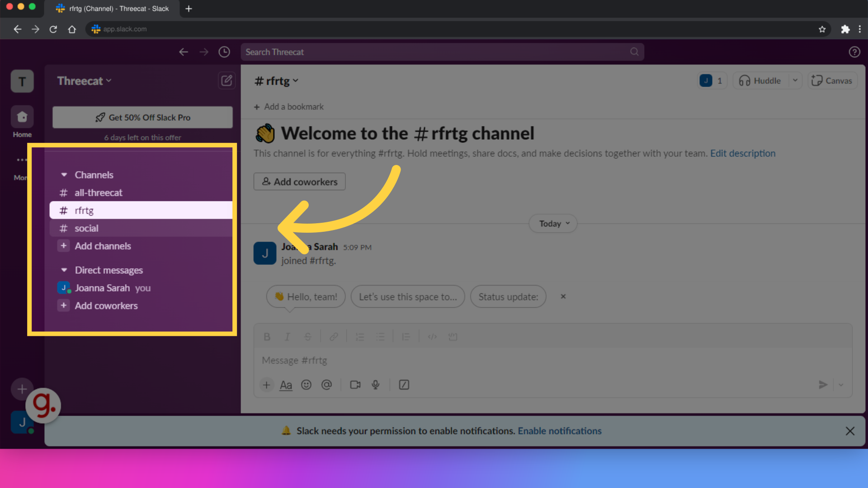Screen dimensions: 868x488
Task: Open the help question mark icon
Action: (854, 52)
